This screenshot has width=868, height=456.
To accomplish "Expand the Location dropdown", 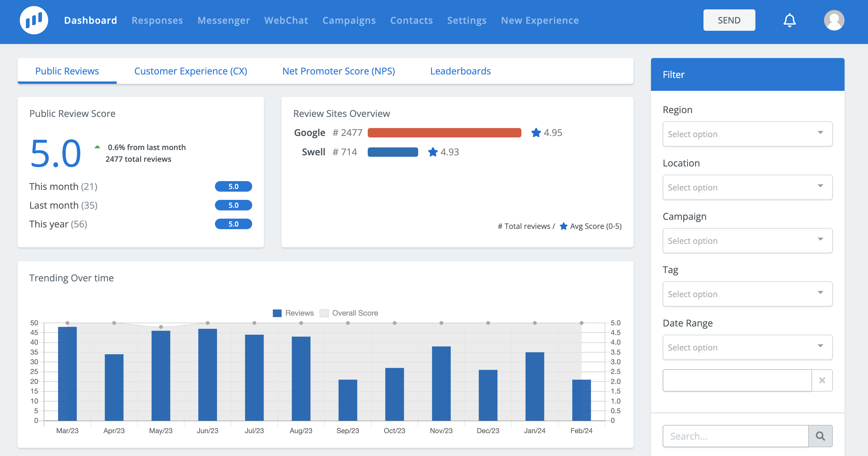I will pos(747,187).
